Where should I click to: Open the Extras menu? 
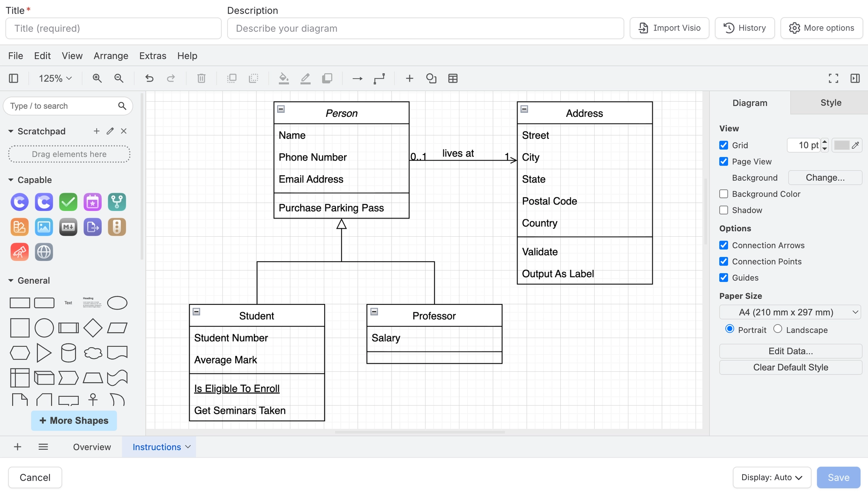pos(153,56)
